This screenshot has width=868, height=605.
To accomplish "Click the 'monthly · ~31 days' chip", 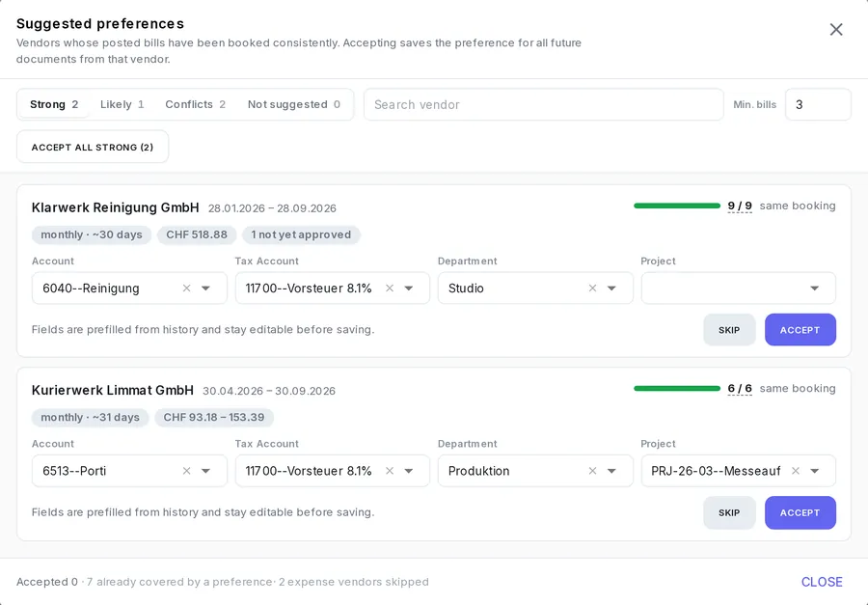I will tap(90, 417).
